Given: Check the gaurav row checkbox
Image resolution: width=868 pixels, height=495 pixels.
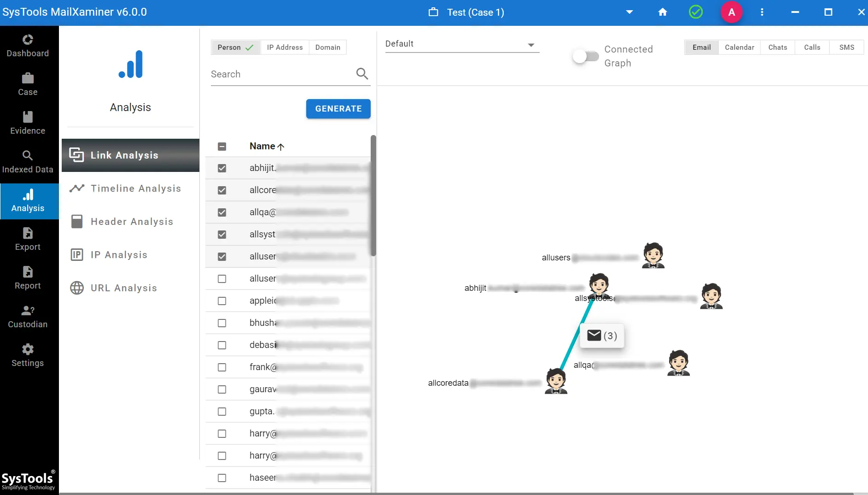Looking at the screenshot, I should (x=222, y=389).
